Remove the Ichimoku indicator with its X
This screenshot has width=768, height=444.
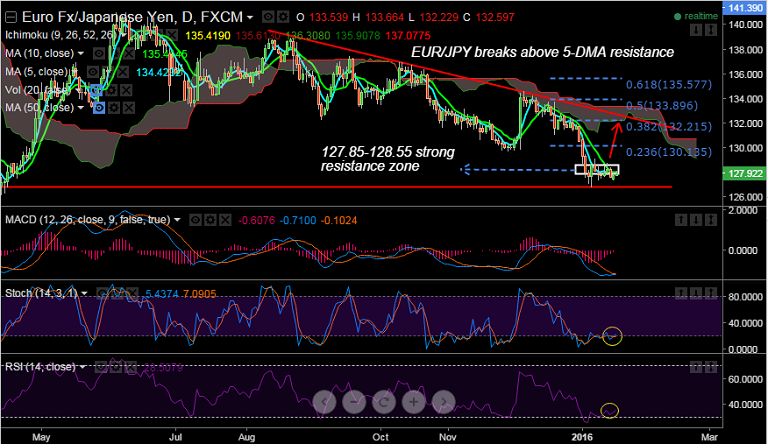tap(171, 35)
